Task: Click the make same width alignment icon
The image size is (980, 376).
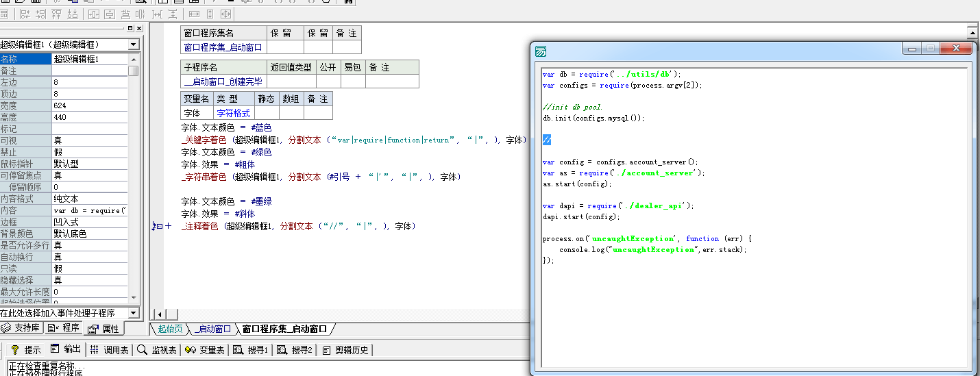Action: point(195,14)
